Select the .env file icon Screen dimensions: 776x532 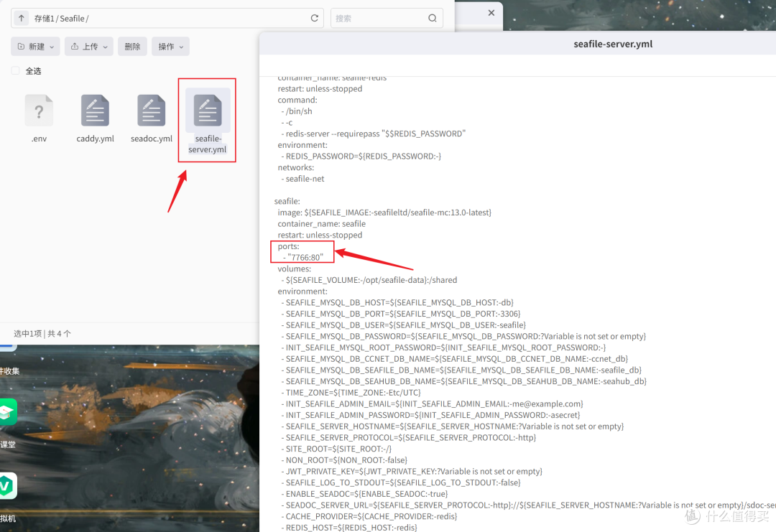pyautogui.click(x=39, y=111)
